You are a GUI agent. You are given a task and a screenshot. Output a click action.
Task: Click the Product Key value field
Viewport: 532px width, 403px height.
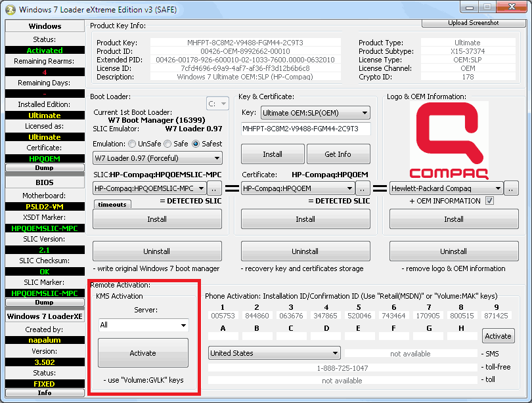(245, 43)
